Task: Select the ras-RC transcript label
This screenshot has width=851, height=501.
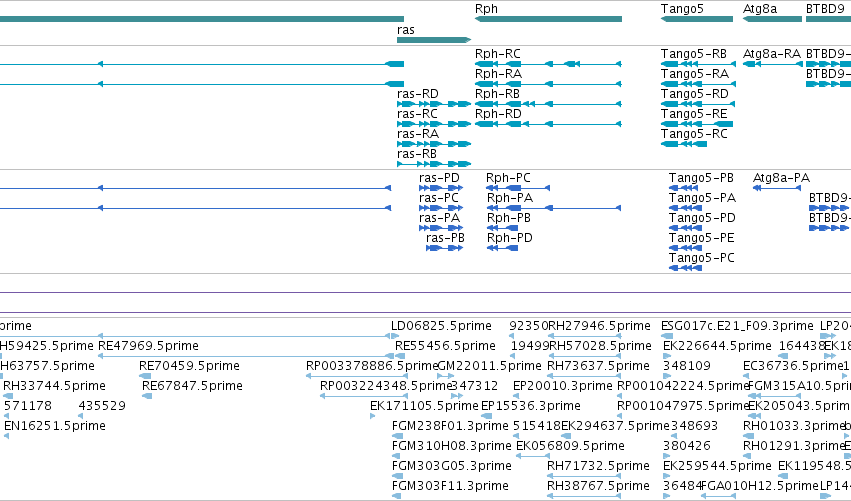Action: point(417,114)
